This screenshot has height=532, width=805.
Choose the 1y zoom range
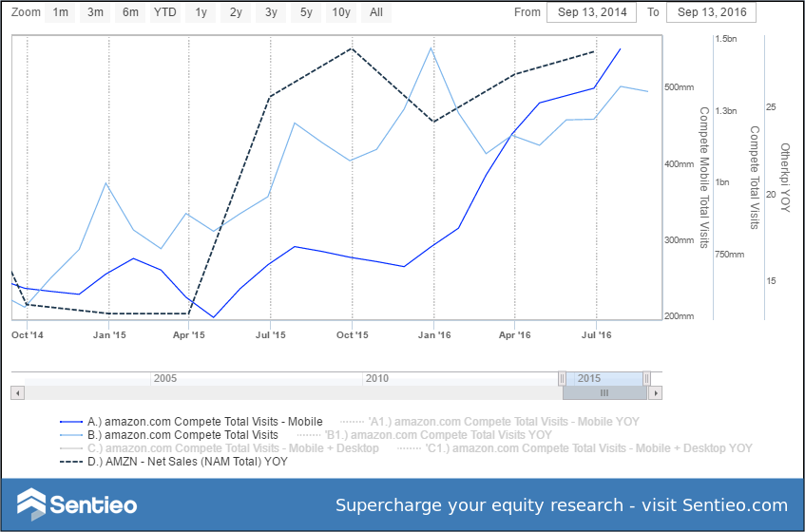pos(201,12)
